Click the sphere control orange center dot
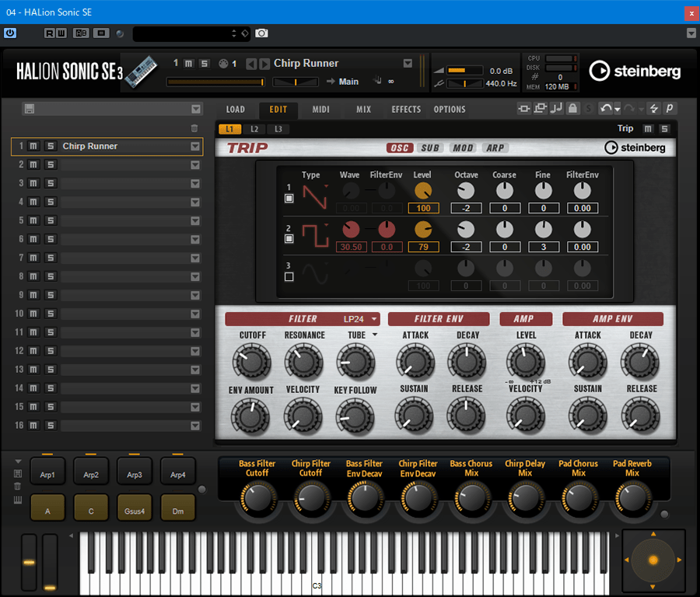 point(653,560)
